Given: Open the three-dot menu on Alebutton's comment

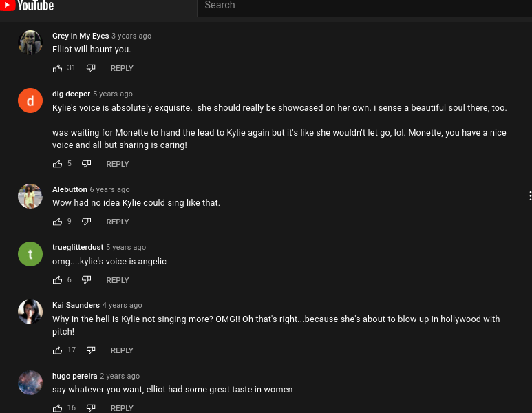Looking at the screenshot, I should (x=529, y=196).
